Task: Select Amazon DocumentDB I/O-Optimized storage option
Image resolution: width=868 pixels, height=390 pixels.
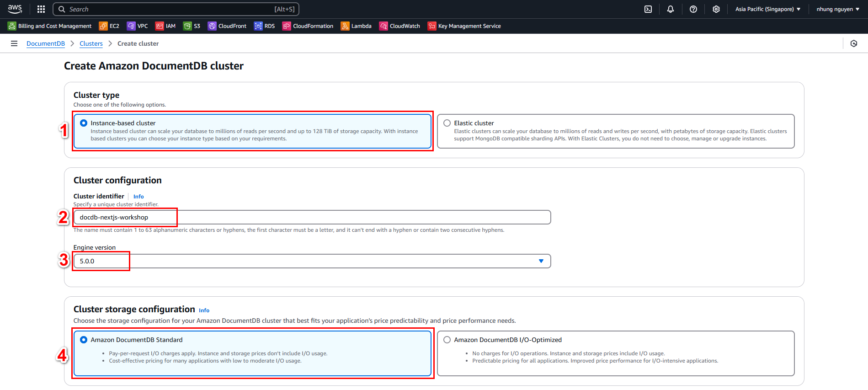Action: [x=447, y=340]
